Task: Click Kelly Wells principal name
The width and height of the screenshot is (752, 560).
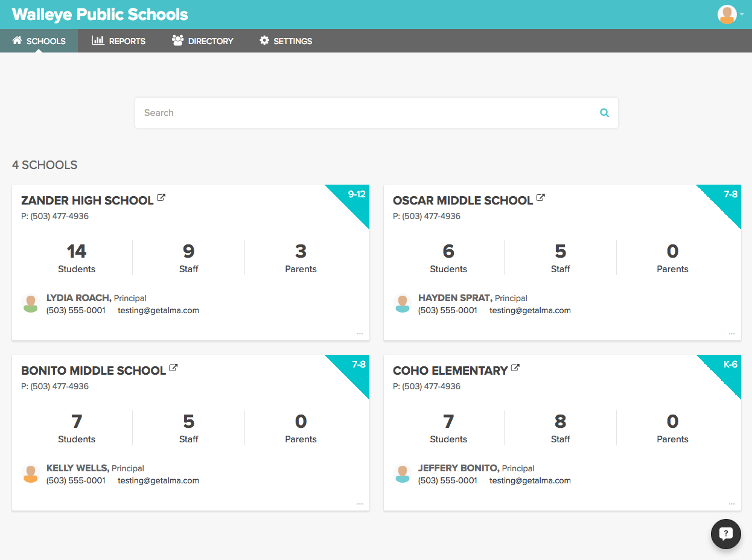Action: [x=77, y=468]
